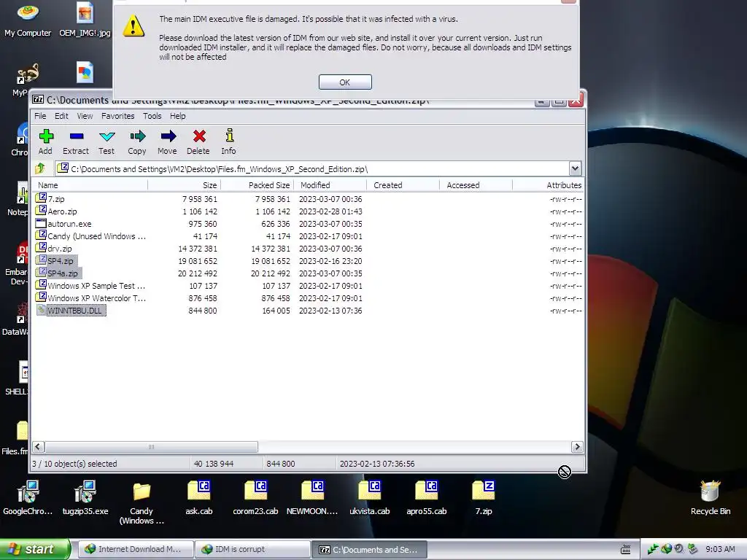This screenshot has height=560, width=747.
Task: Open the Help menu
Action: [178, 116]
